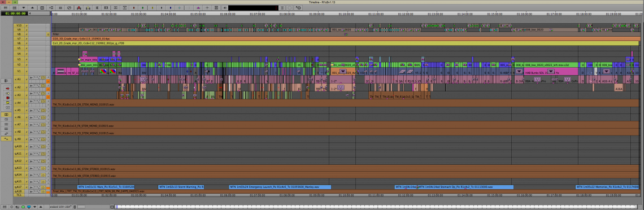Image resolution: width=644 pixels, height=210 pixels.
Task: Click the yellow marker button in the toolbar
Action: [x=153, y=8]
